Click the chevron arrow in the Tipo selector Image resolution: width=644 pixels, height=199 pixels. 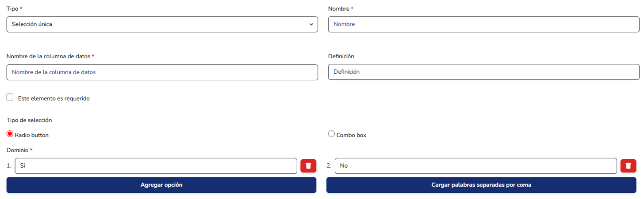tap(311, 25)
